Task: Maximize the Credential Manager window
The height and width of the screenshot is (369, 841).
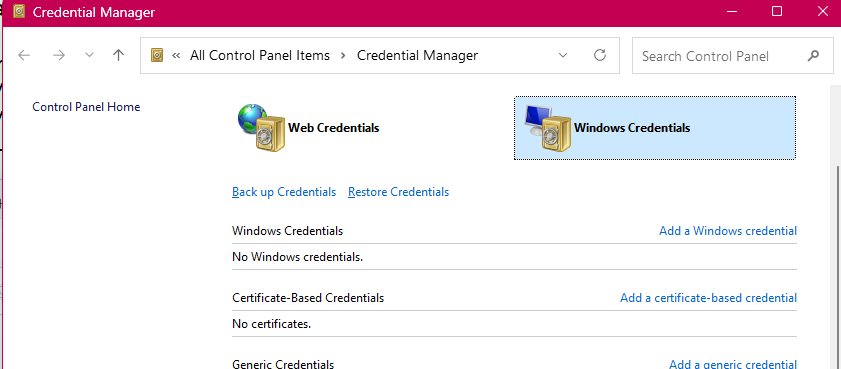Action: 777,11
